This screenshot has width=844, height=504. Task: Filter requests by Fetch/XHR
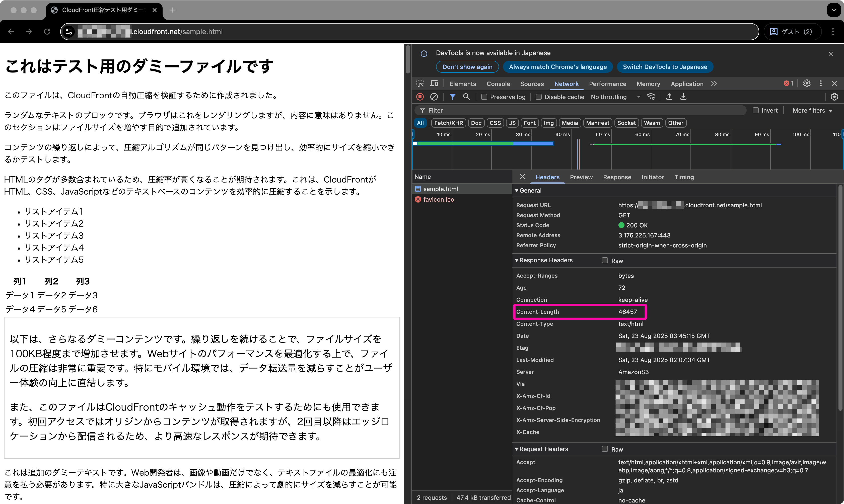(449, 123)
